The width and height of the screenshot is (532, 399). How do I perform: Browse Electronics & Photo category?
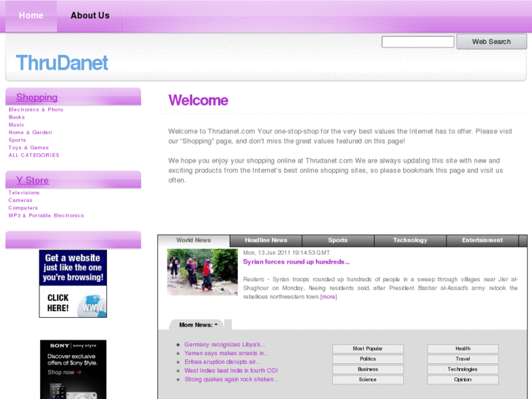tap(36, 109)
